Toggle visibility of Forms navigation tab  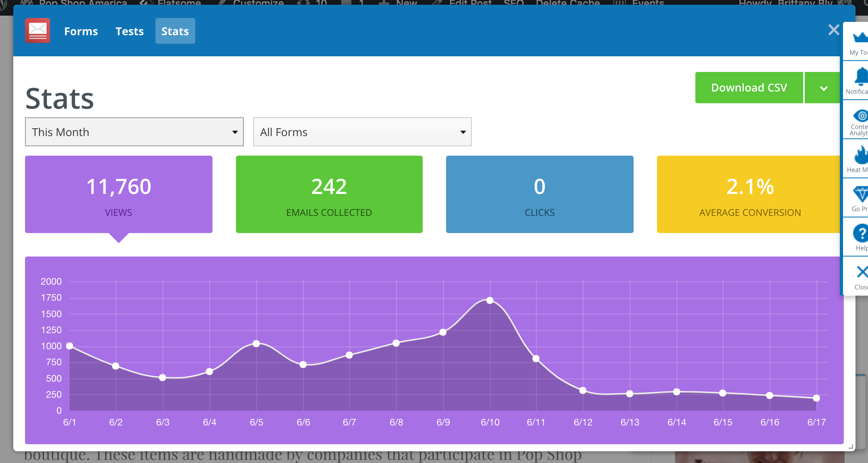pyautogui.click(x=80, y=31)
